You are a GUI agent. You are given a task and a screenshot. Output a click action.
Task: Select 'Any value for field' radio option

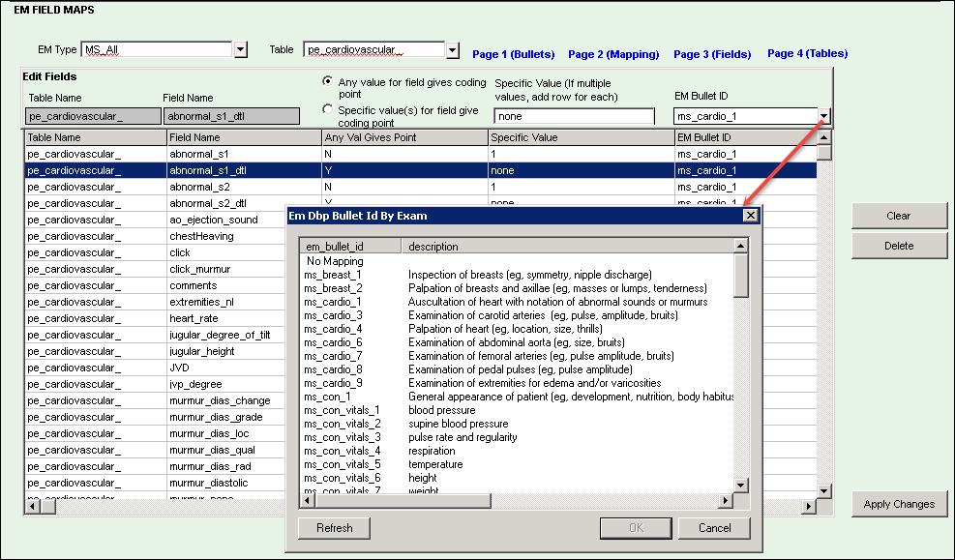click(x=328, y=82)
